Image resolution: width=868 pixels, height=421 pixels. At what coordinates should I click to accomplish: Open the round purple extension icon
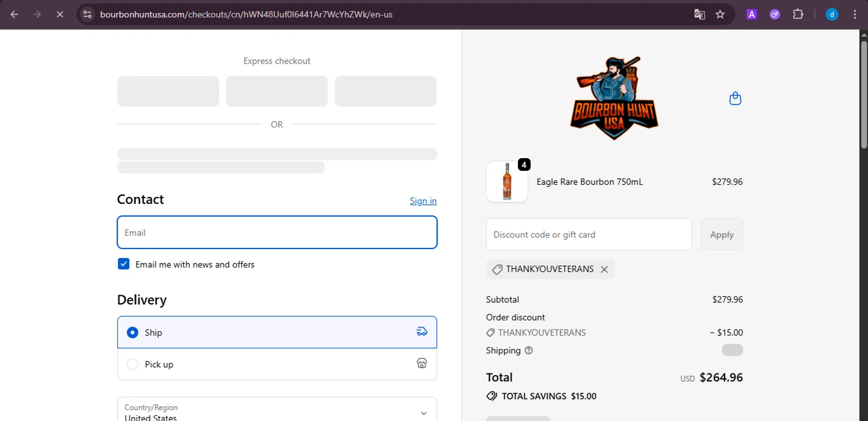775,14
